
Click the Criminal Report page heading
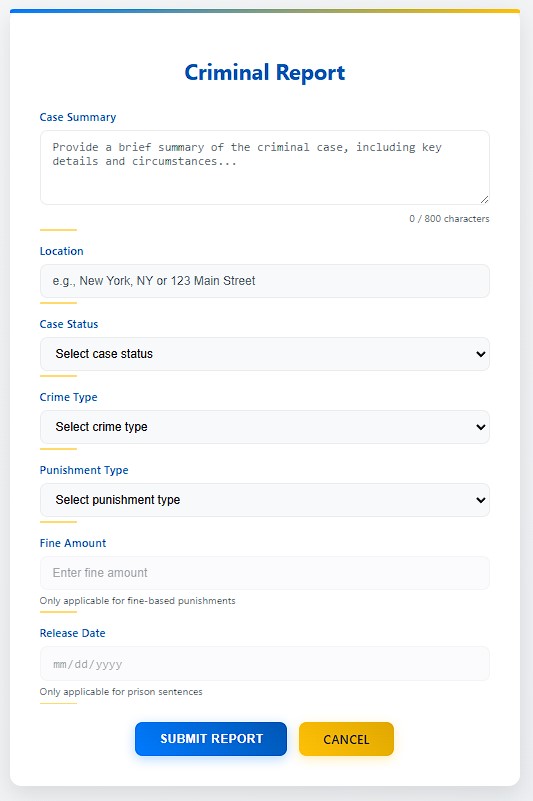(265, 73)
